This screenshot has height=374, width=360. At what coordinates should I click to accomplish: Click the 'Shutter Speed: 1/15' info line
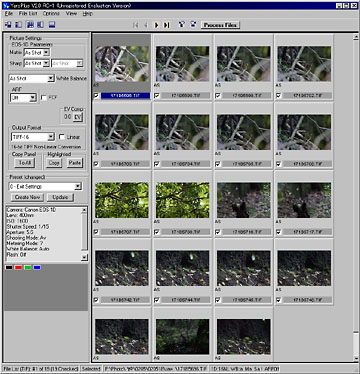pyautogui.click(x=28, y=226)
